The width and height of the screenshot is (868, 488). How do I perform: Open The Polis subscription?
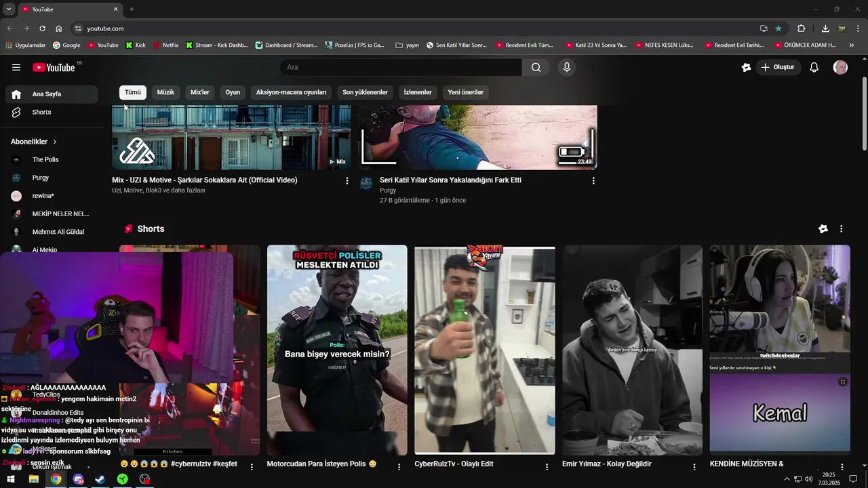(x=52, y=159)
